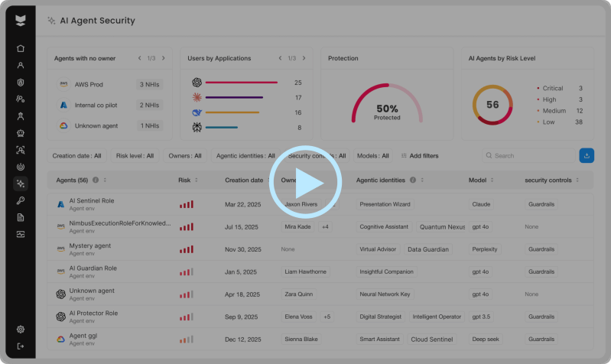Open the Mystery agent row

(x=320, y=249)
